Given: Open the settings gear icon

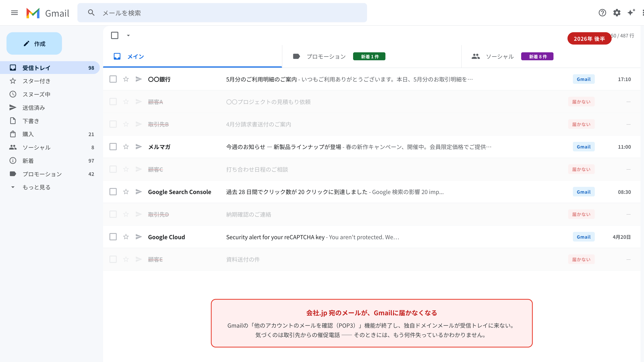Looking at the screenshot, I should point(617,13).
